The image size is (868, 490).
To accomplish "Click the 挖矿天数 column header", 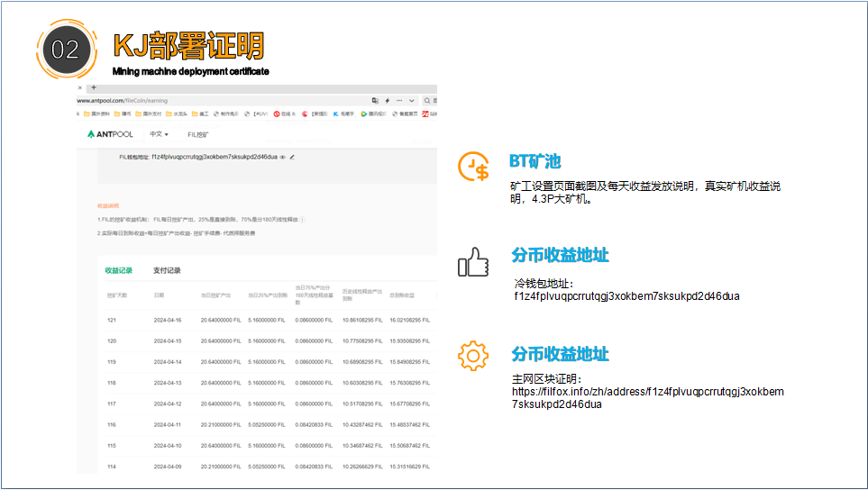I will [117, 295].
